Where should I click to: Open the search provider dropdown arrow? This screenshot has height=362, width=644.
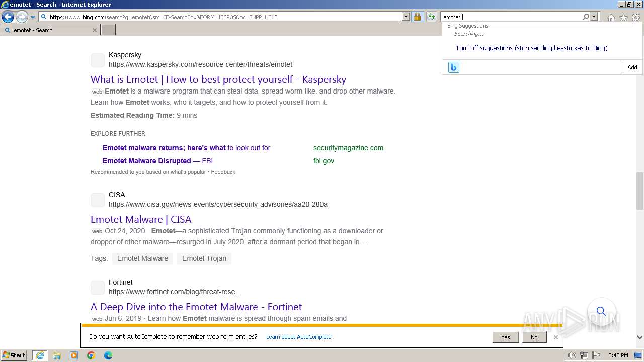tap(594, 17)
